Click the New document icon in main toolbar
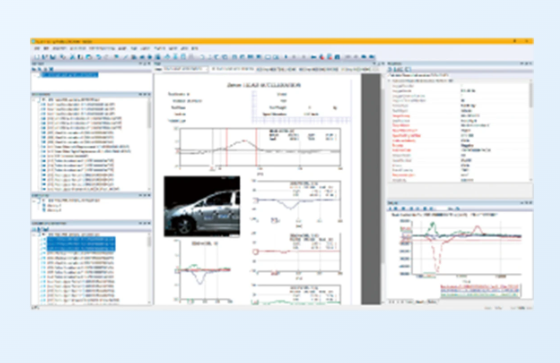 click(36, 56)
